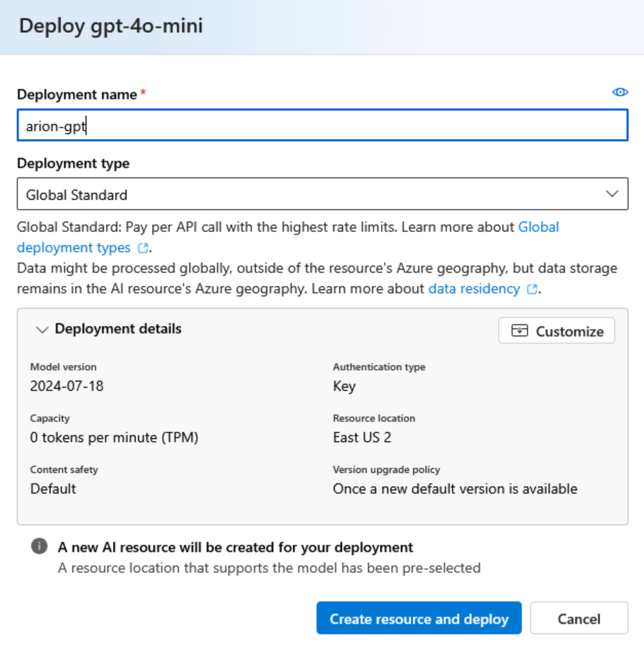Image resolution: width=644 pixels, height=662 pixels.
Task: Click the Deployment type label
Action: click(x=73, y=164)
